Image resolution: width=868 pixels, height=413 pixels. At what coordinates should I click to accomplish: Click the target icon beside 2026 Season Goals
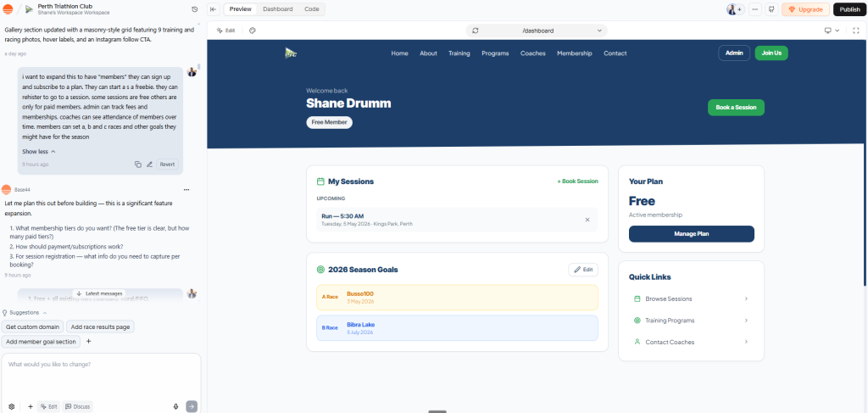pos(320,270)
